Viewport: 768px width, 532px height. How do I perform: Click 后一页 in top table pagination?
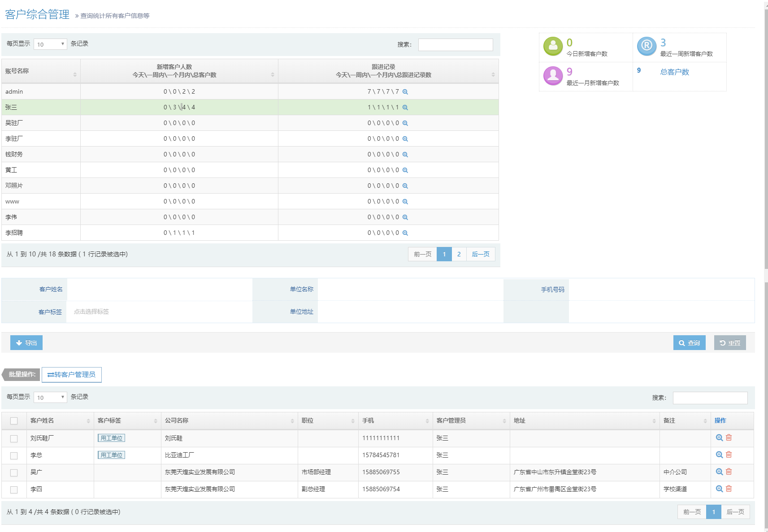(x=480, y=254)
